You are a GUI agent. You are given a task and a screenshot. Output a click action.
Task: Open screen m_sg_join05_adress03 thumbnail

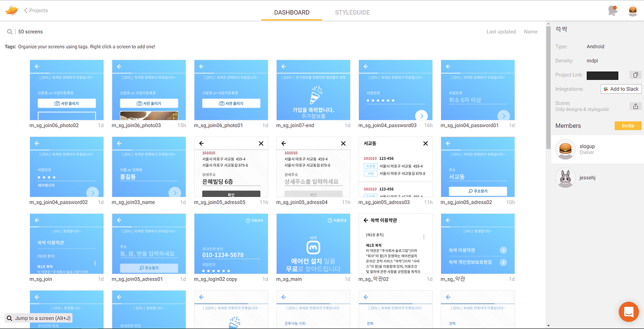[395, 167]
